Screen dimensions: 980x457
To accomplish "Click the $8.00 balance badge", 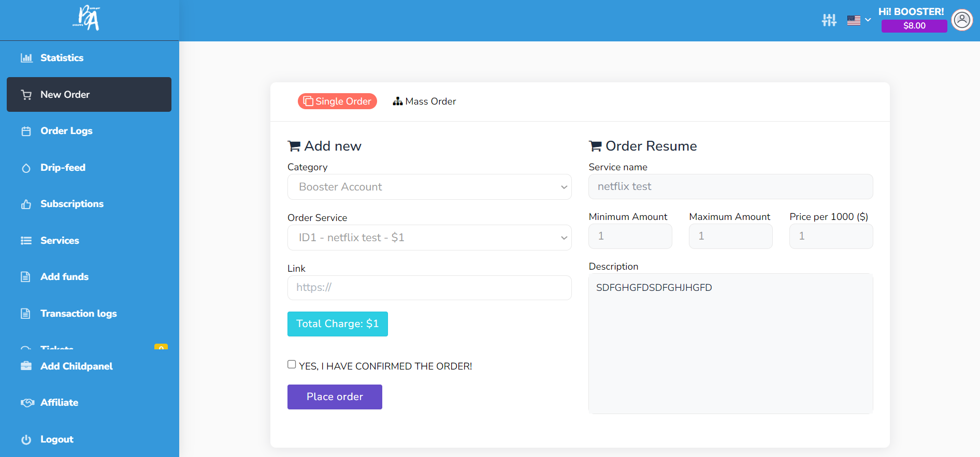I will 914,26.
